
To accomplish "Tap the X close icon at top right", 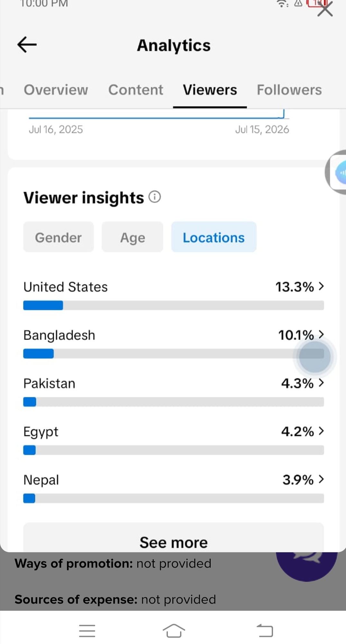I will click(325, 9).
